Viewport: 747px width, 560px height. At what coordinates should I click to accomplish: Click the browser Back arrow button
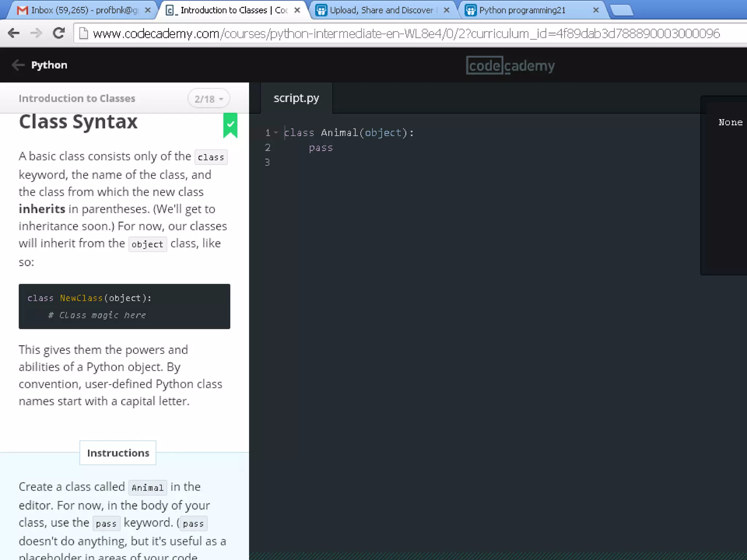click(13, 33)
